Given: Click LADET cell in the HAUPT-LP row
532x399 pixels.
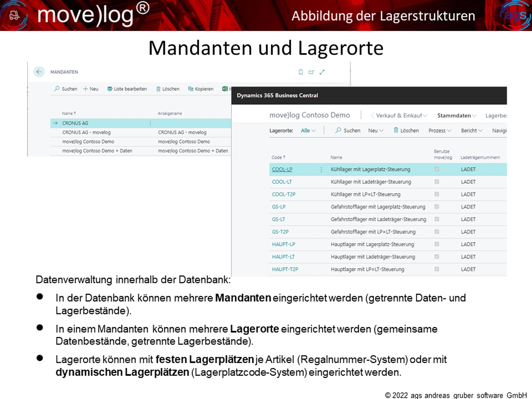Looking at the screenshot, I should pyautogui.click(x=468, y=244).
